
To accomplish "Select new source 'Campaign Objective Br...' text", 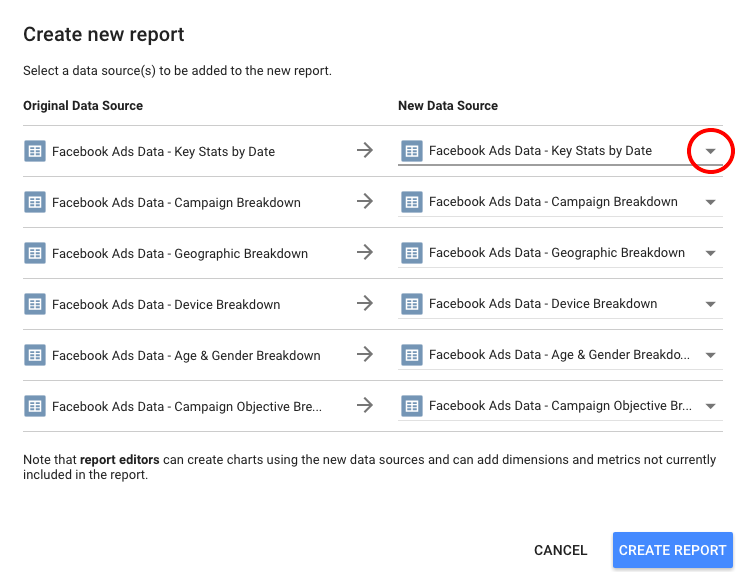I will coord(560,406).
